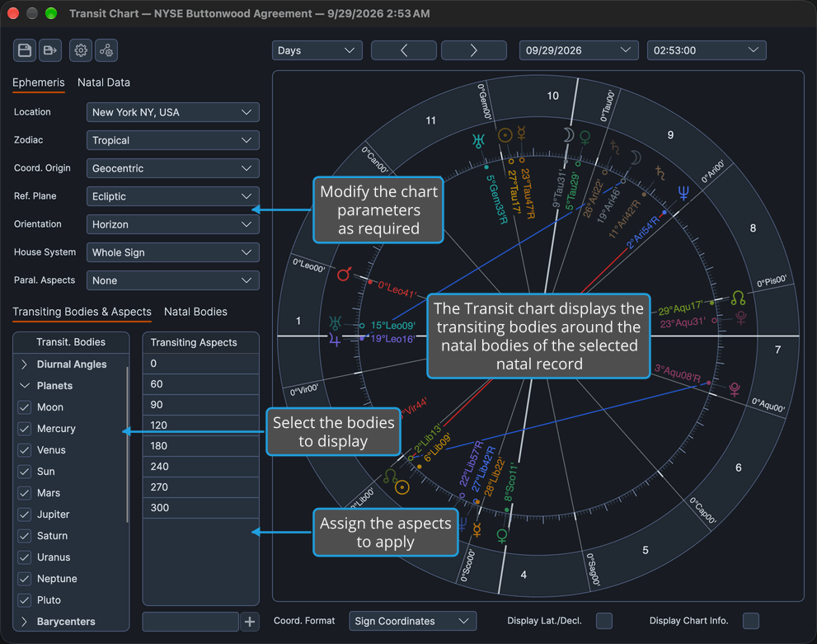The image size is (817, 644).
Task: Click the yellow Sun glyph near 0°Lib00'
Action: point(401,487)
